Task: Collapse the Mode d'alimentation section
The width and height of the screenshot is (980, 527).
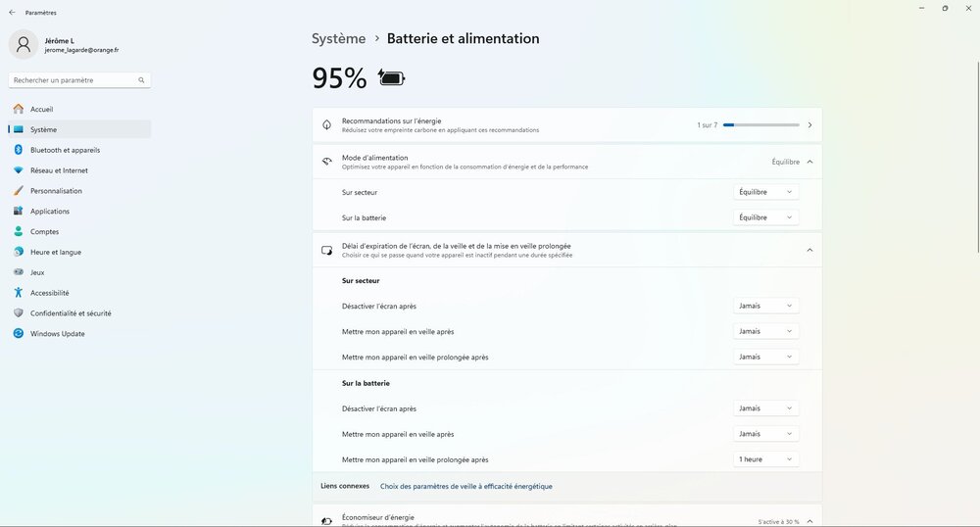Action: (x=809, y=162)
